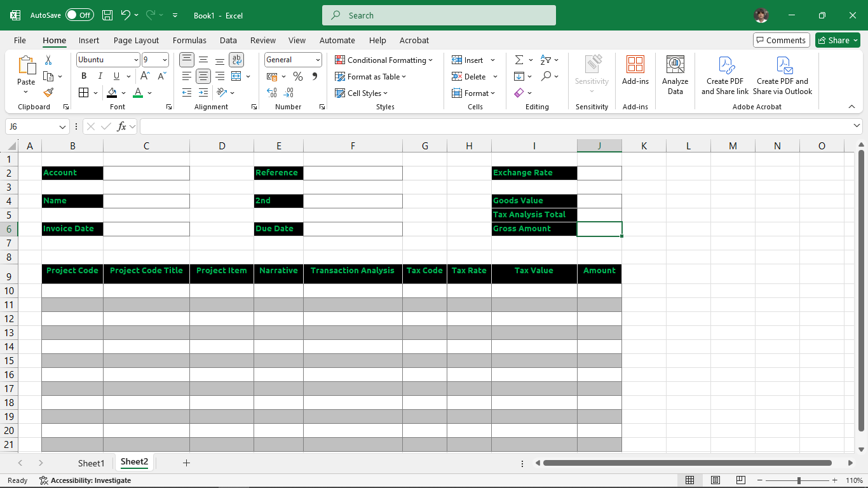Toggle Center alignment button
Image resolution: width=868 pixels, height=488 pixels.
click(x=203, y=76)
